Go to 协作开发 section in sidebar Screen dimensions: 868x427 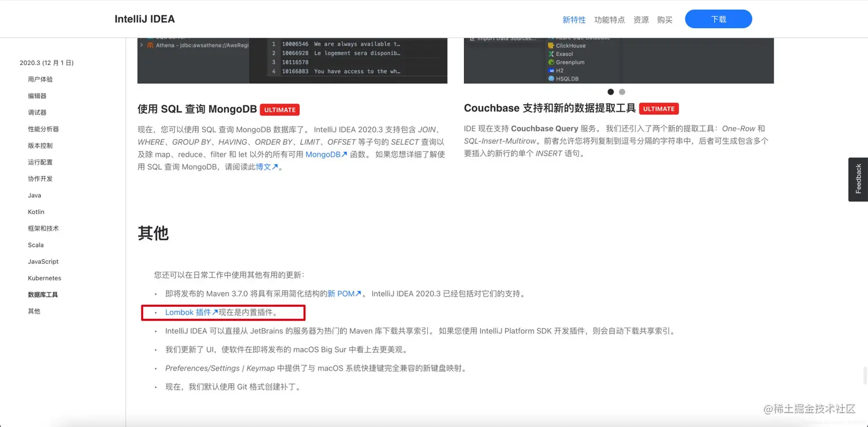[40, 179]
